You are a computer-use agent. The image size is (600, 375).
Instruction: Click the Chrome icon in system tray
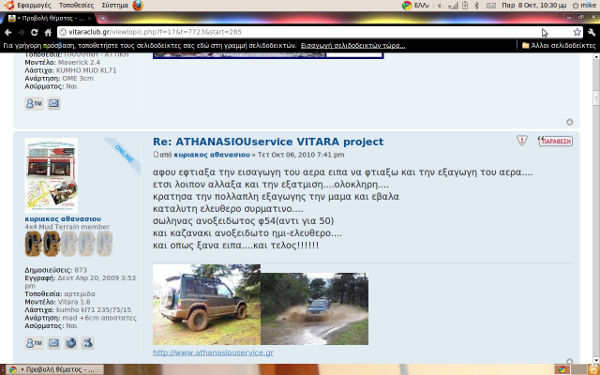point(406,5)
